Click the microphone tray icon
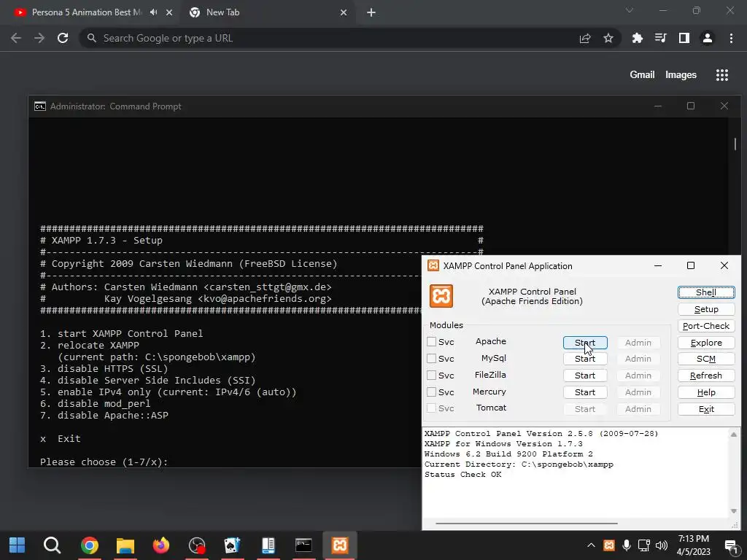Image resolution: width=747 pixels, height=560 pixels. tap(627, 545)
